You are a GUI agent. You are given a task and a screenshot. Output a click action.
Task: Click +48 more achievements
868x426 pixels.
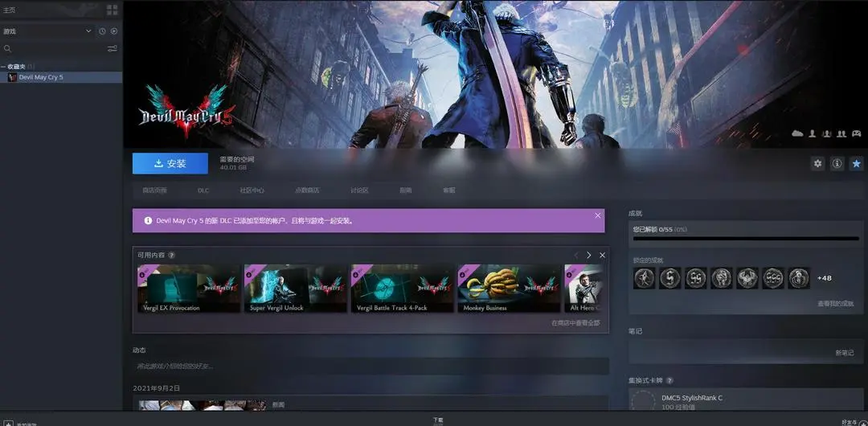click(825, 278)
